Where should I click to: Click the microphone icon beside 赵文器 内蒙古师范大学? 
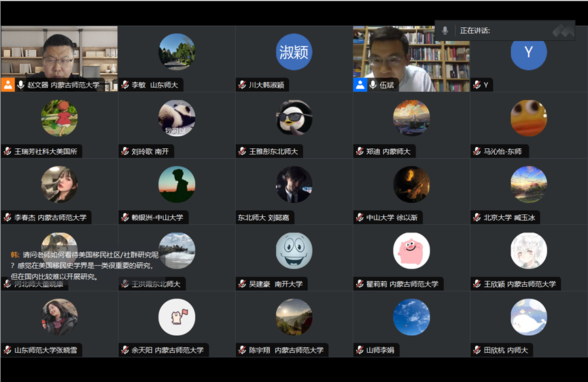pyautogui.click(x=21, y=85)
